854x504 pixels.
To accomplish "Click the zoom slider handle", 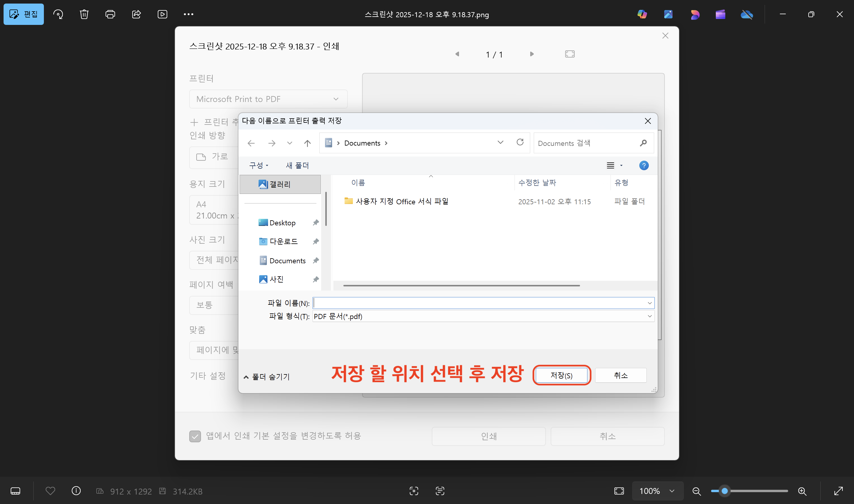I will (724, 491).
